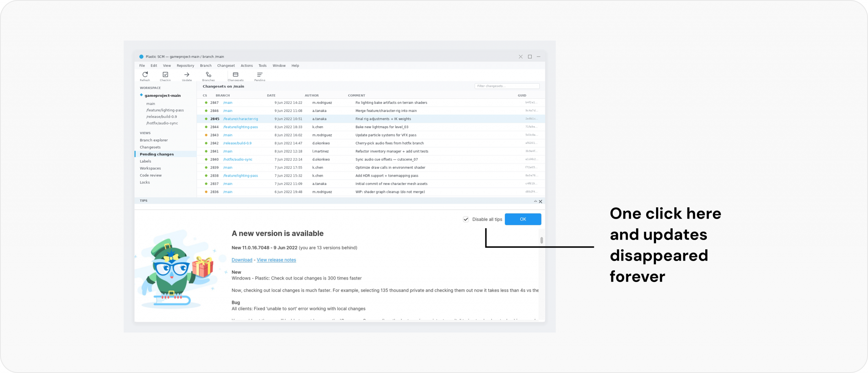
Task: Click the Plastic SCM logo in title bar
Action: point(141,57)
